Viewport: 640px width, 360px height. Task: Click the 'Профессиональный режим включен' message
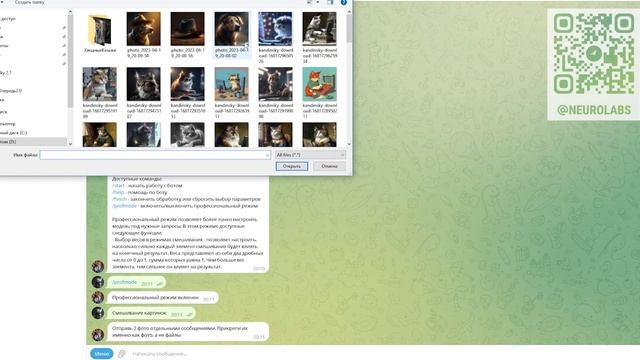coord(162,298)
